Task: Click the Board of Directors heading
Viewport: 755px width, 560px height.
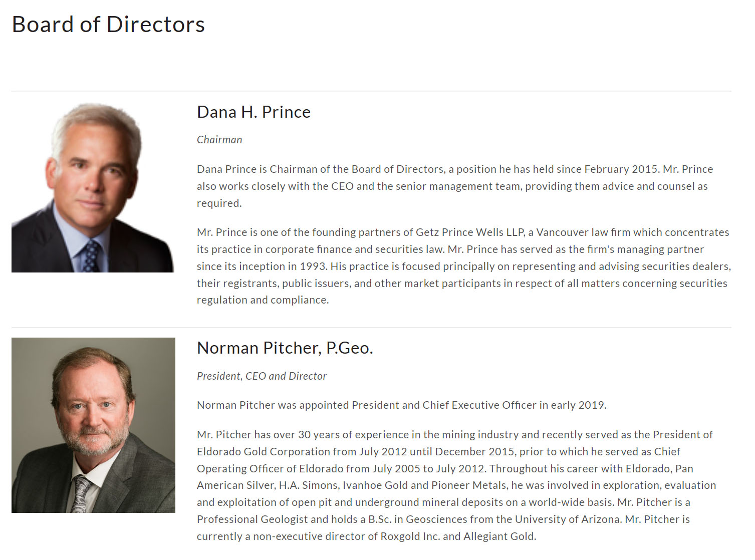Action: point(108,25)
